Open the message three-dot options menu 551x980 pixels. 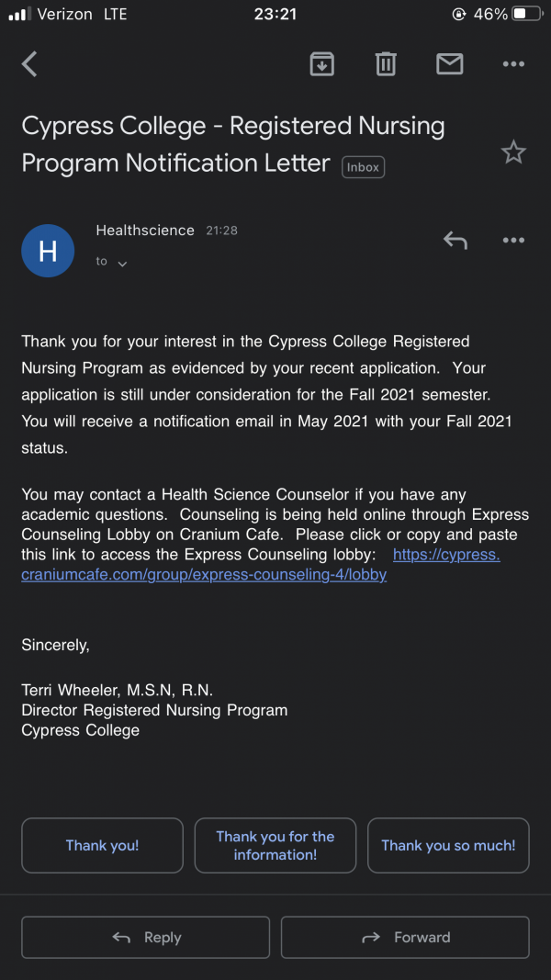513,240
